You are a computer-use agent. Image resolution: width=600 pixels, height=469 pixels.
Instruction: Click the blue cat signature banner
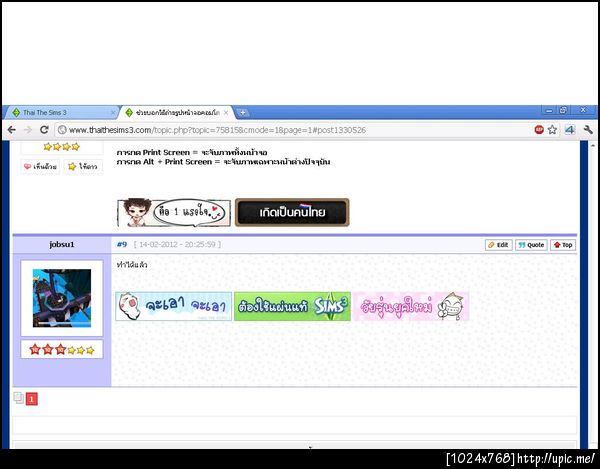[174, 306]
